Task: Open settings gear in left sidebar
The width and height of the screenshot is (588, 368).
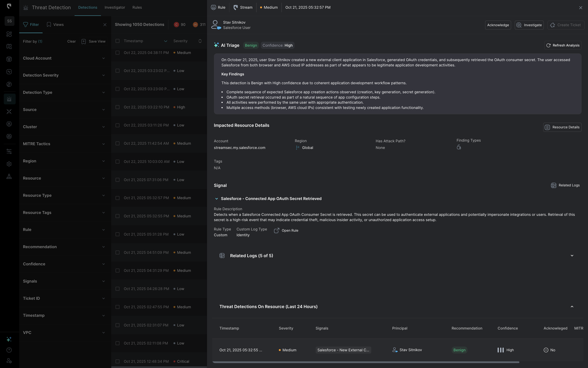Action: (x=9, y=164)
